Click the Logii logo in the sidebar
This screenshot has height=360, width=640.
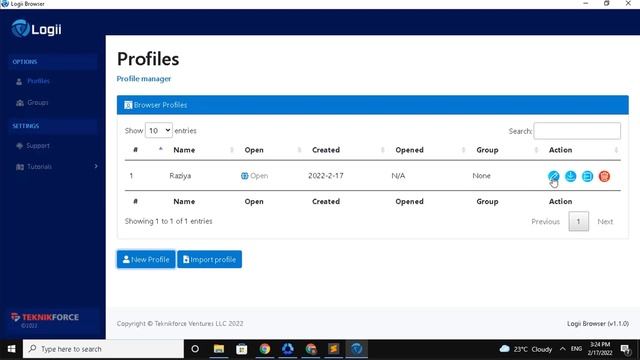[x=37, y=29]
